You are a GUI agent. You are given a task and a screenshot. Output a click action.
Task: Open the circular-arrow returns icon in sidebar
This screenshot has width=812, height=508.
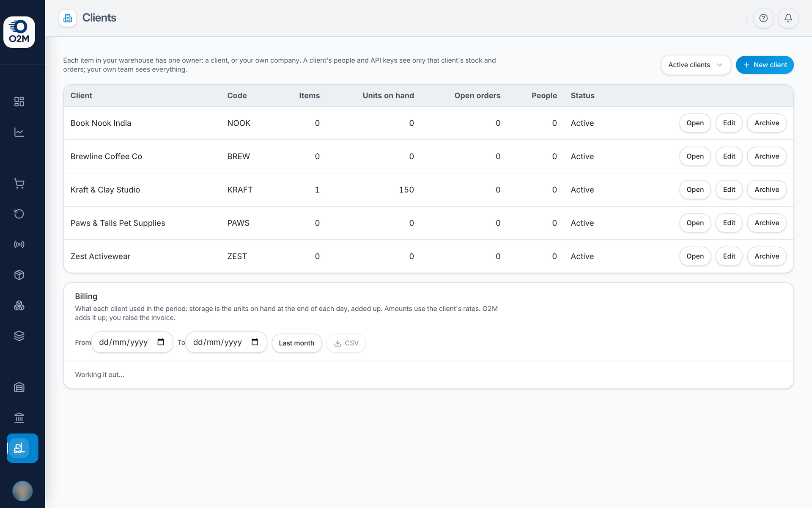pos(19,214)
